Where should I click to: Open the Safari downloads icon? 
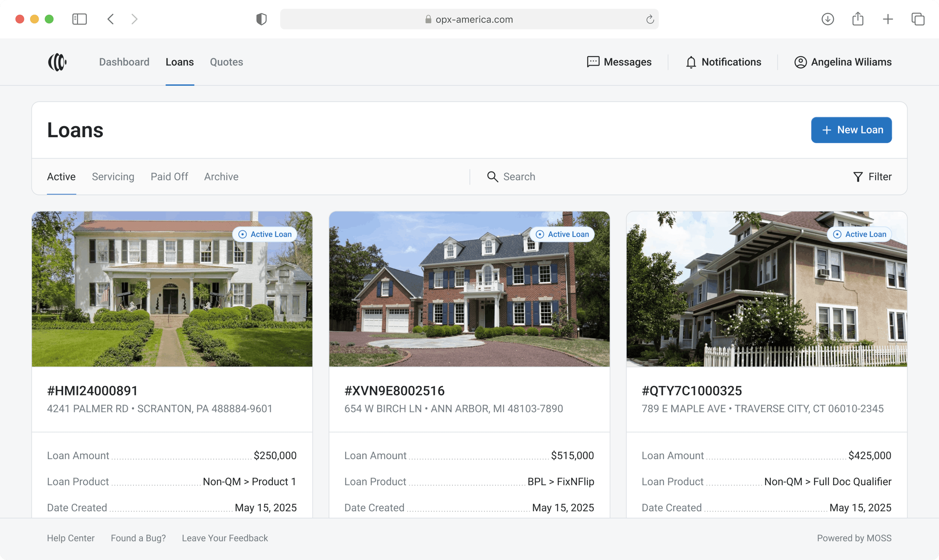(x=827, y=19)
